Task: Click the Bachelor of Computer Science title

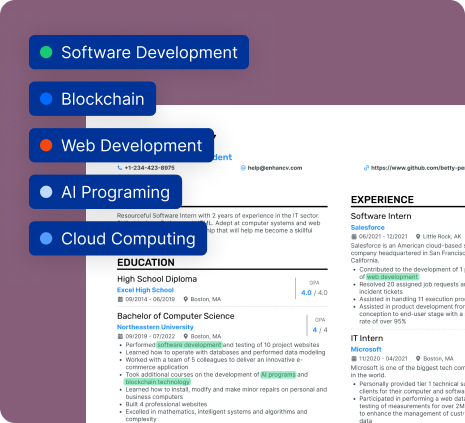Action: pos(176,316)
